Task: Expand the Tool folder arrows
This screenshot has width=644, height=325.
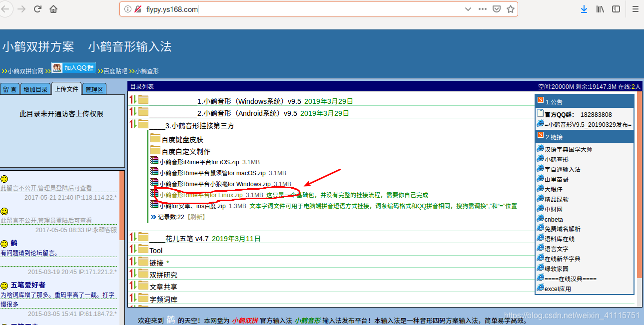Action: [x=133, y=249]
